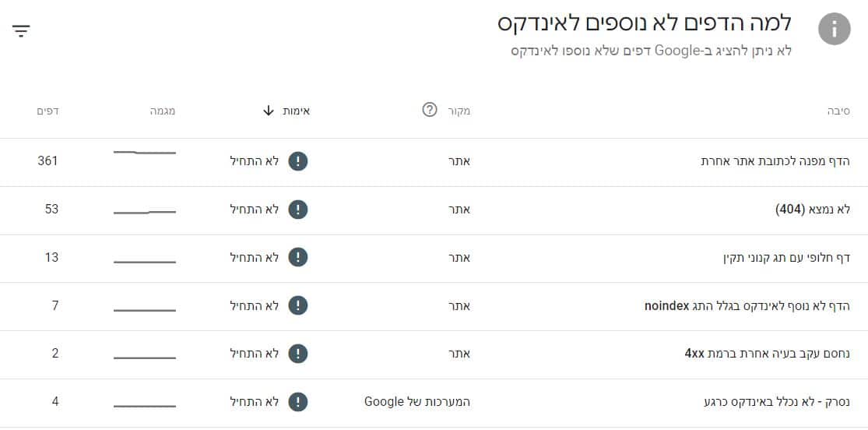Open the filter rows icon
Screen dimensions: 868x430
click(21, 30)
